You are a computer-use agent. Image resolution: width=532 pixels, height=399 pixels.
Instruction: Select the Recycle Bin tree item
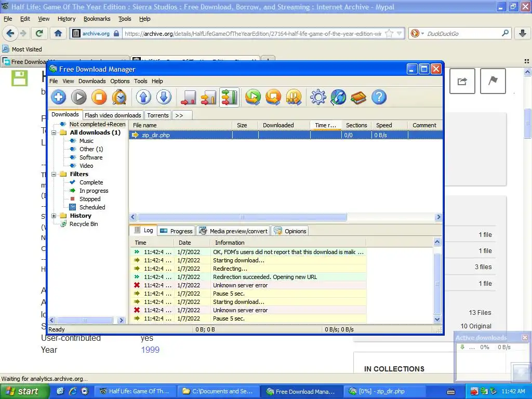84,224
